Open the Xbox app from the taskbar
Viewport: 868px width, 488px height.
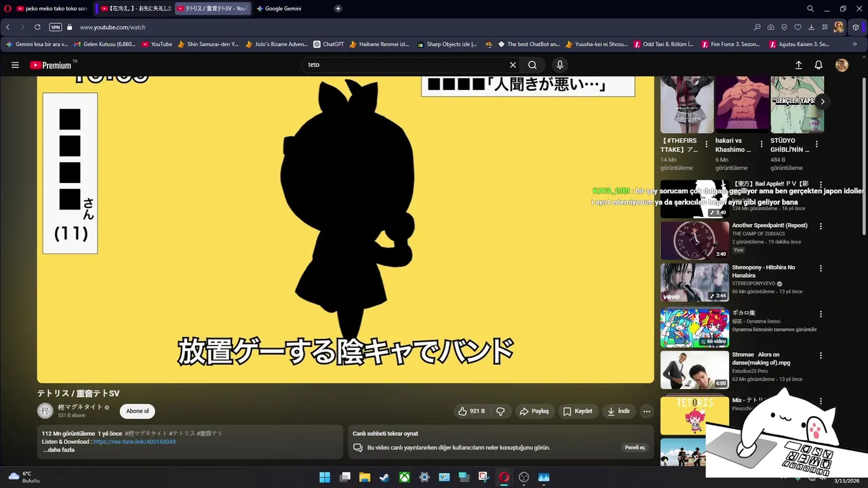(x=404, y=477)
